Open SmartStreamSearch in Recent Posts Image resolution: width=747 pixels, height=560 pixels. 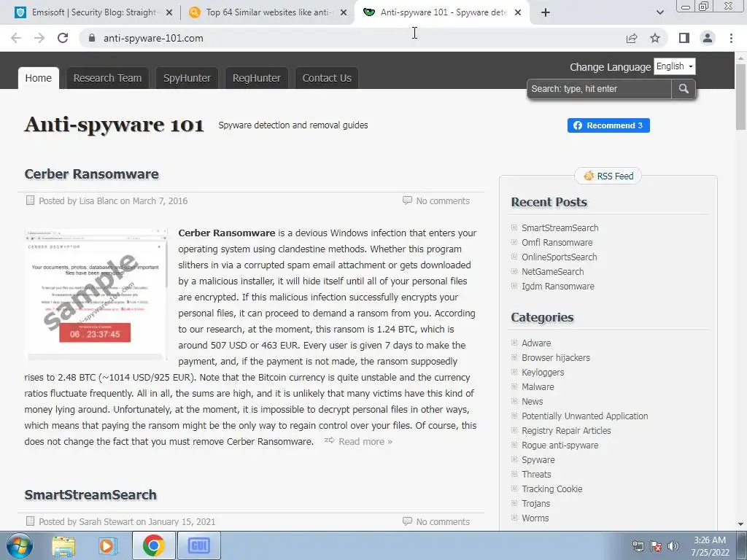click(560, 228)
